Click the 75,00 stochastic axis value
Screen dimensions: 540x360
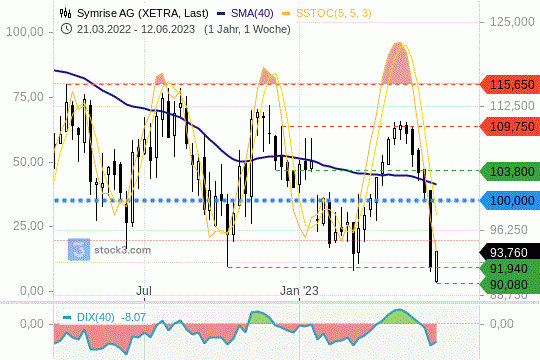coord(29,97)
